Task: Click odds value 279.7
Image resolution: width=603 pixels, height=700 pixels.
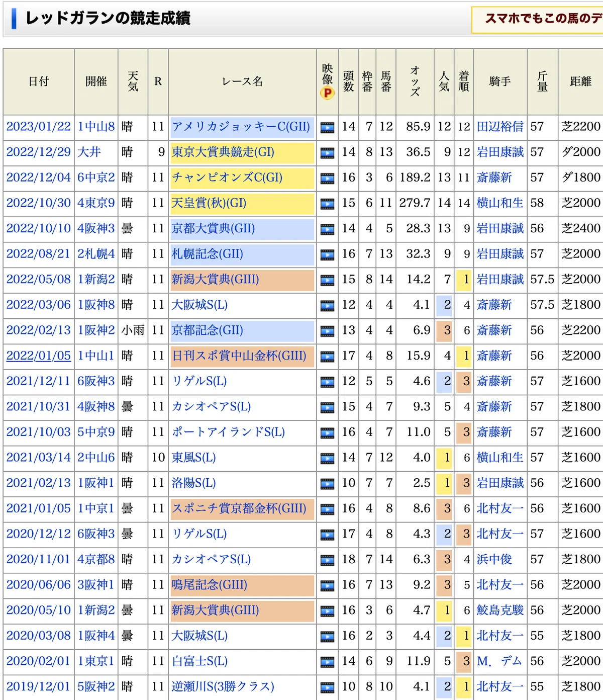Action: 415,203
